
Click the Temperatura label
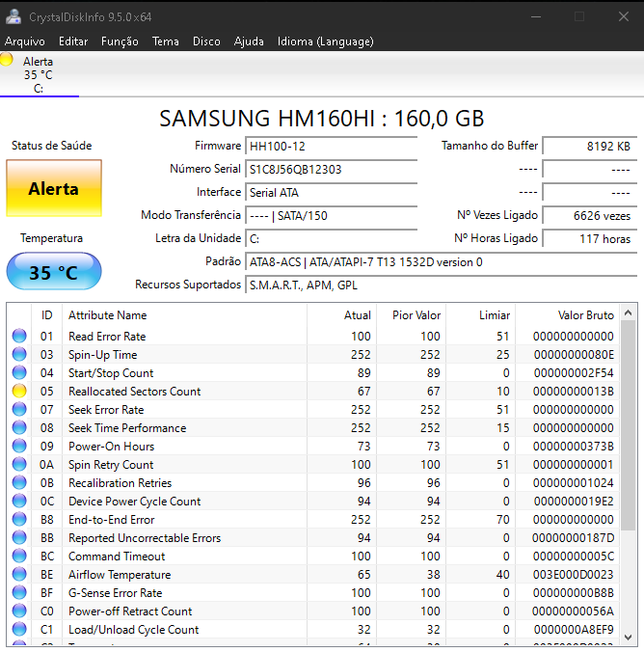coord(51,238)
